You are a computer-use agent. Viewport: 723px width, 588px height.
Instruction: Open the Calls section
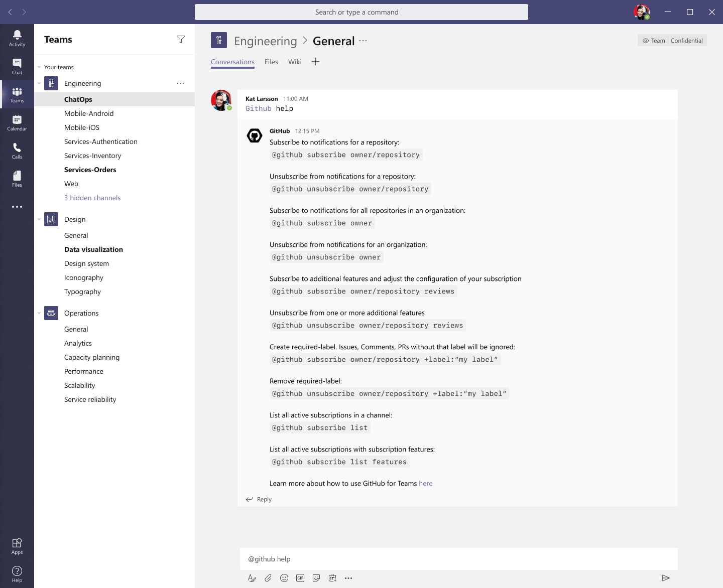(x=17, y=150)
